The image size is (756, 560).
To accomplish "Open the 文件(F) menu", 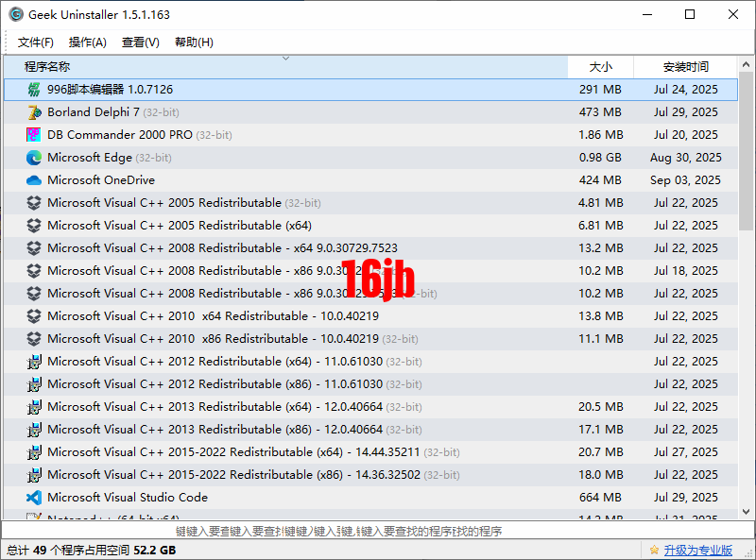I will (36, 42).
